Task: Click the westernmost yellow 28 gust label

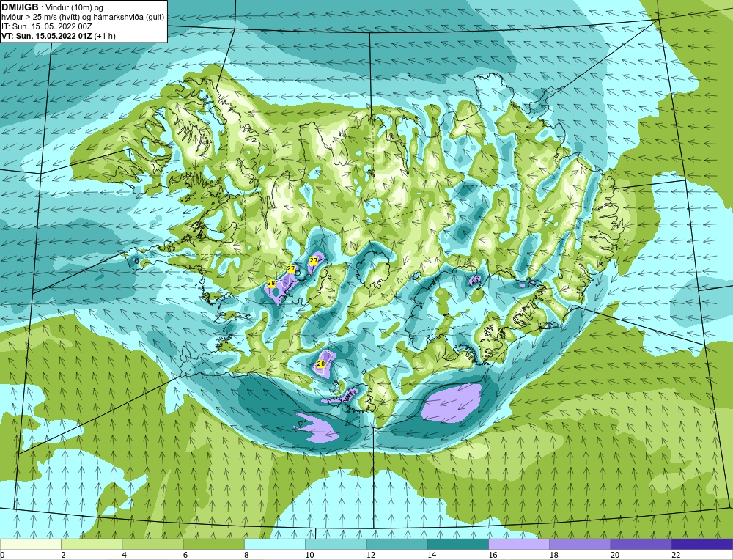Action: 271,283
